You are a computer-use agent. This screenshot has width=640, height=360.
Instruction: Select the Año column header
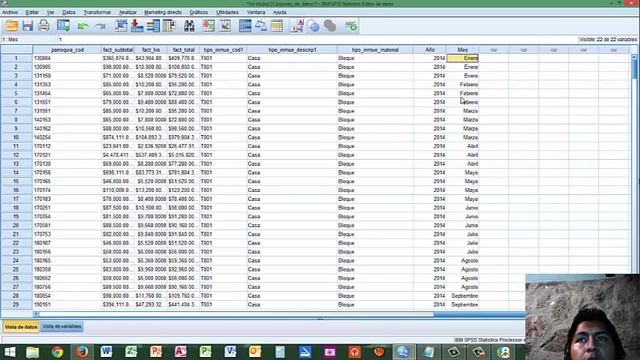430,50
